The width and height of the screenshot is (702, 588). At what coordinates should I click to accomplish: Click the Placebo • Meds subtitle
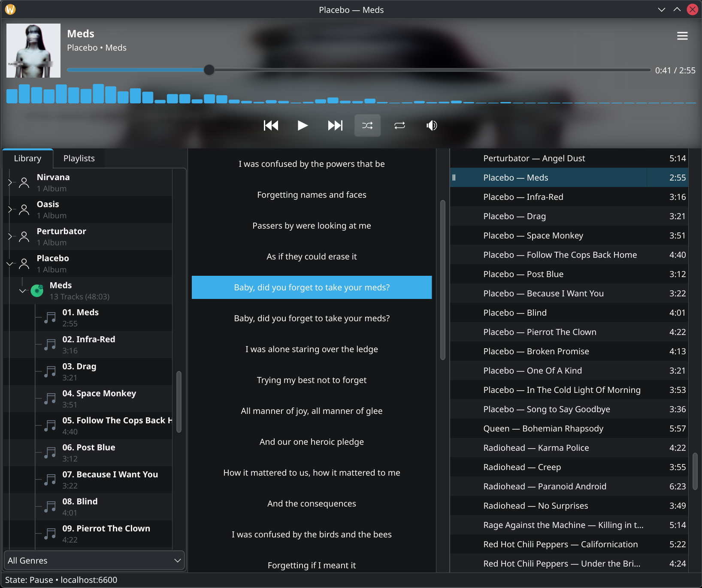pos(97,48)
